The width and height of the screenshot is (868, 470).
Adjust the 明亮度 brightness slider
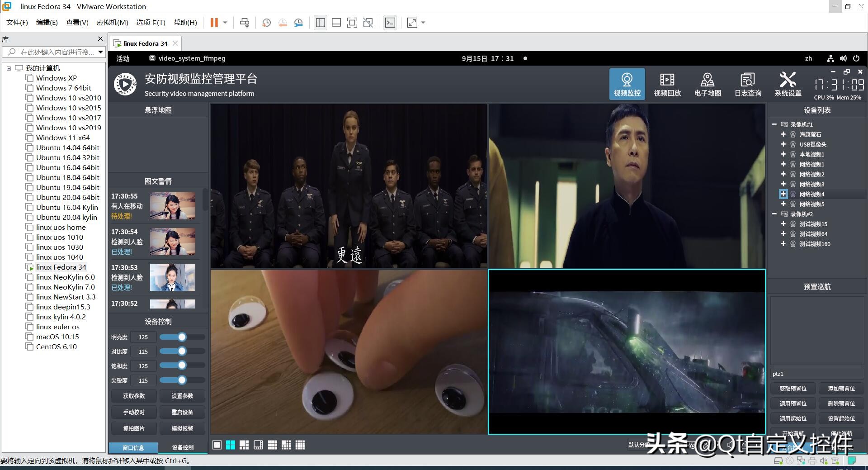pyautogui.click(x=182, y=337)
